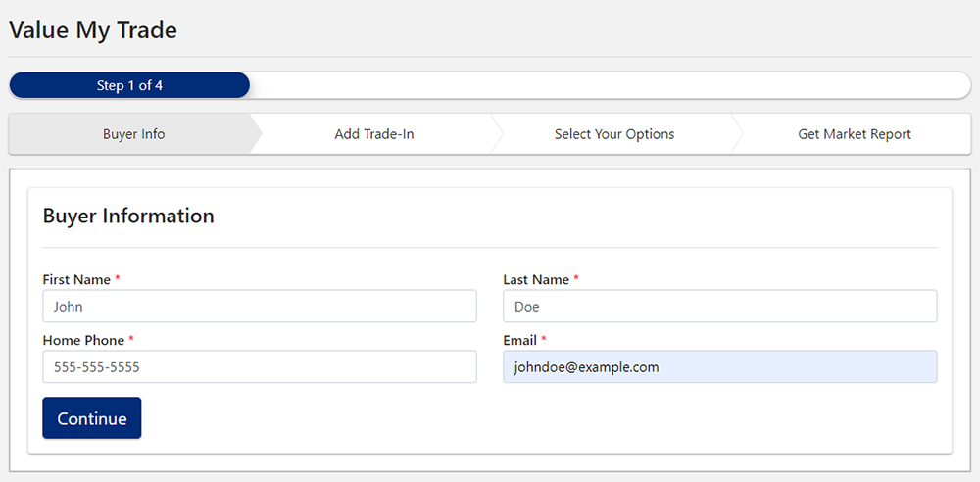Click the red asterisk beside Home Phone
980x482 pixels.
coord(131,340)
